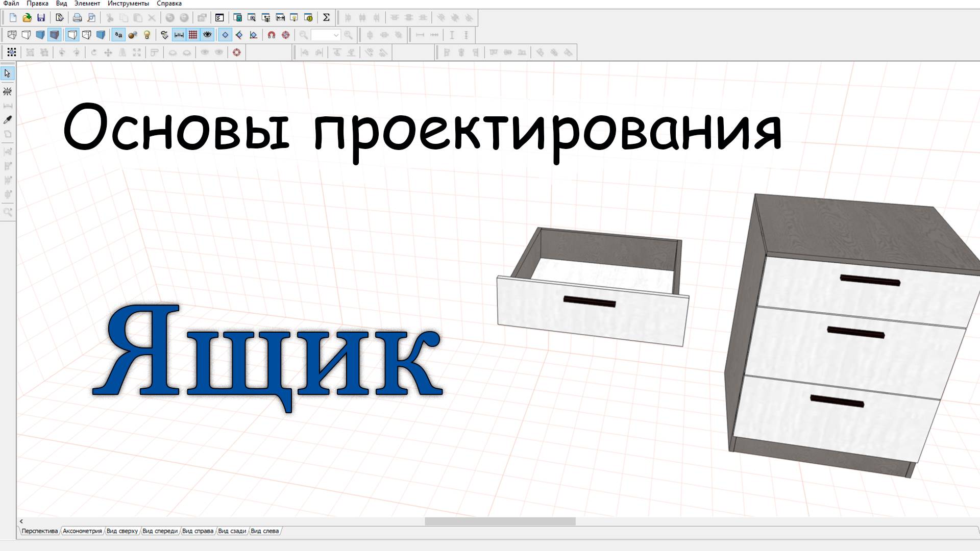The height and width of the screenshot is (551, 980).
Task: Switch to the Вид сверху tab
Action: 121,531
